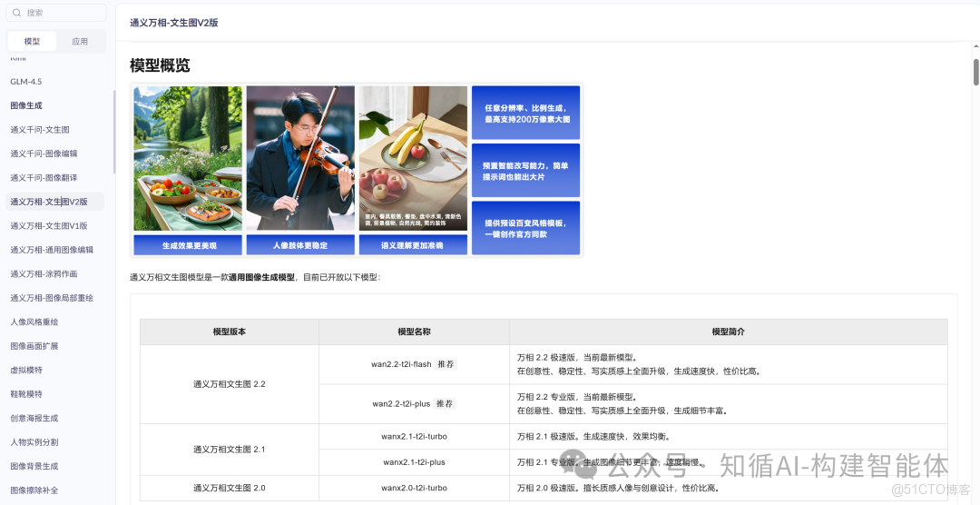Open 通义万相-文生图V1版 in the sidebar
Screen dimensions: 980x505
pos(49,226)
